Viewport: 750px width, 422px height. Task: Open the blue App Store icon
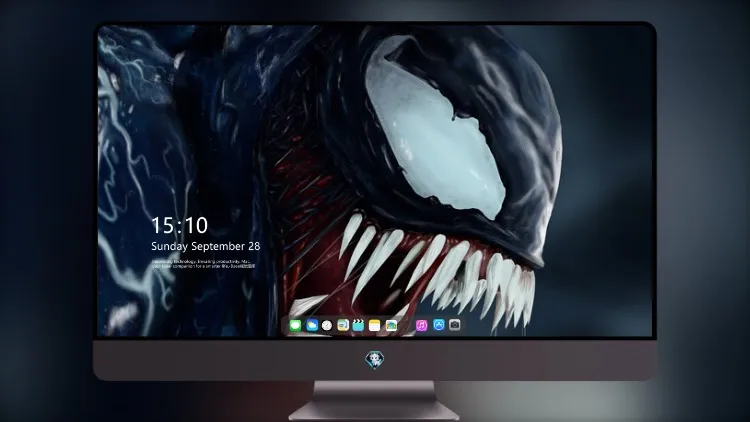coord(439,325)
